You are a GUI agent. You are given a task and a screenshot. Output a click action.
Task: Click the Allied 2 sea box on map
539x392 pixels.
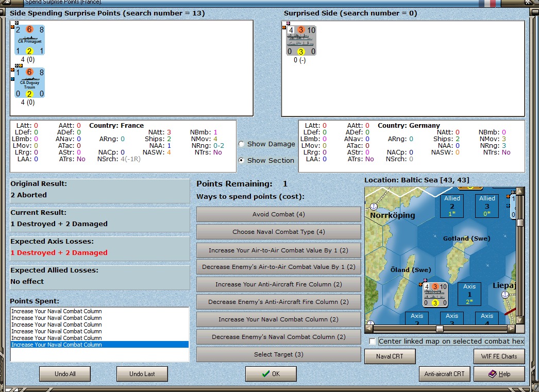click(x=452, y=206)
